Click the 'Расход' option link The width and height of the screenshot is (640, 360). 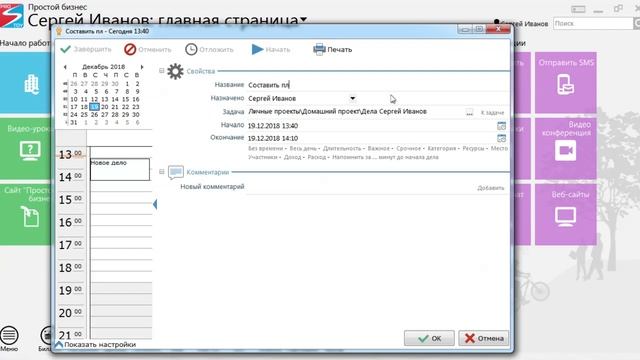tap(317, 157)
